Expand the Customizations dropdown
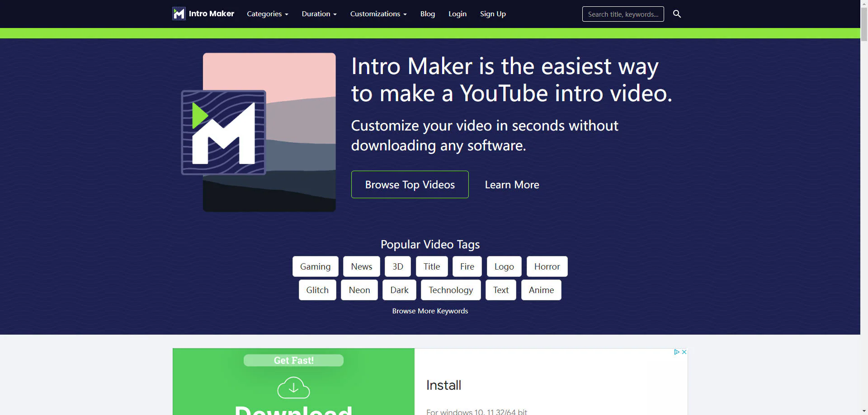The height and width of the screenshot is (415, 868). (378, 14)
